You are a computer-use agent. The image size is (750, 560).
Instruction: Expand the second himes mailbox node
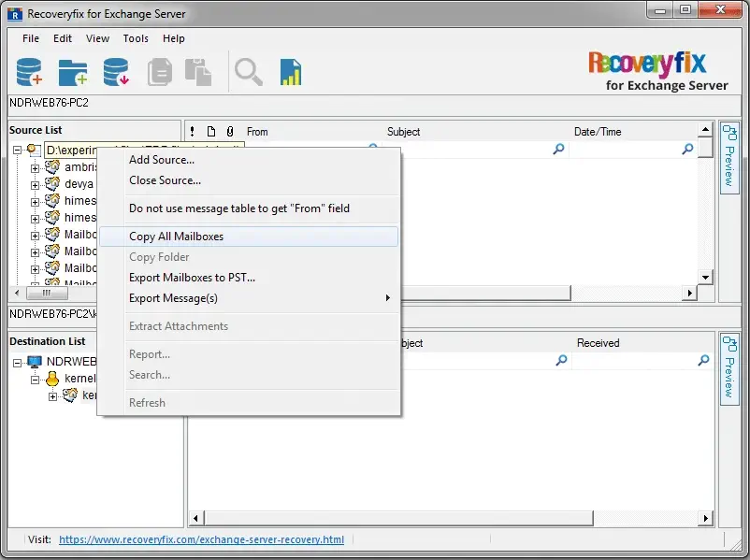pos(35,219)
